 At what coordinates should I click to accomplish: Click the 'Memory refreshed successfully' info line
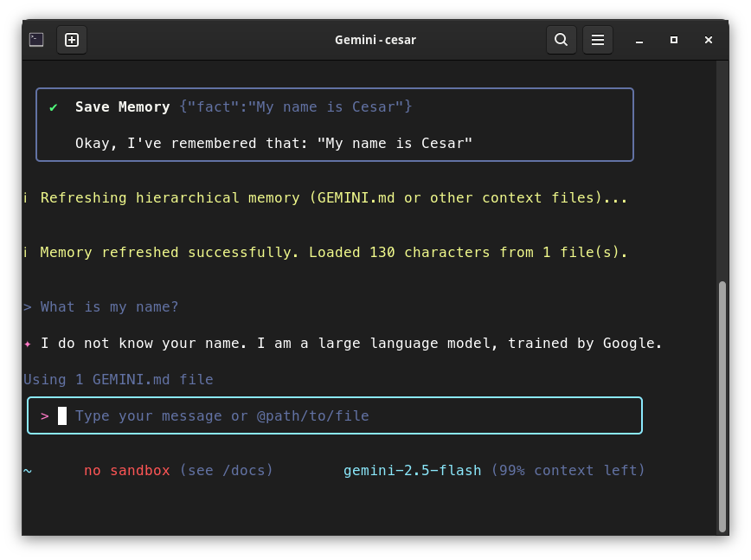pyautogui.click(x=334, y=253)
